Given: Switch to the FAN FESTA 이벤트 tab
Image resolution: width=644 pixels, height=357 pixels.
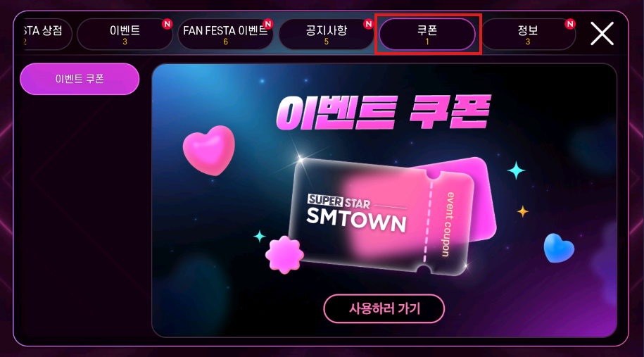Looking at the screenshot, I should (x=225, y=34).
